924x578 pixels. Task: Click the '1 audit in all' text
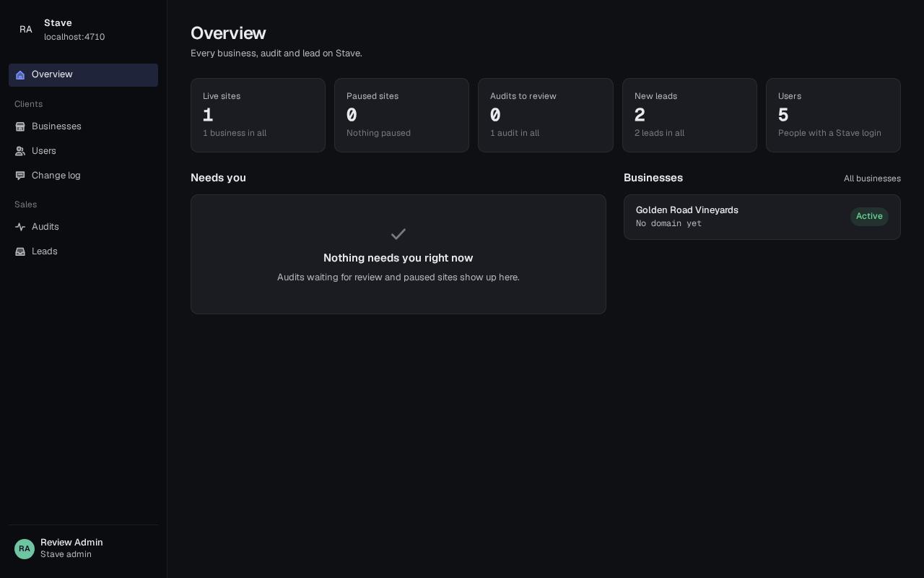[x=515, y=133]
